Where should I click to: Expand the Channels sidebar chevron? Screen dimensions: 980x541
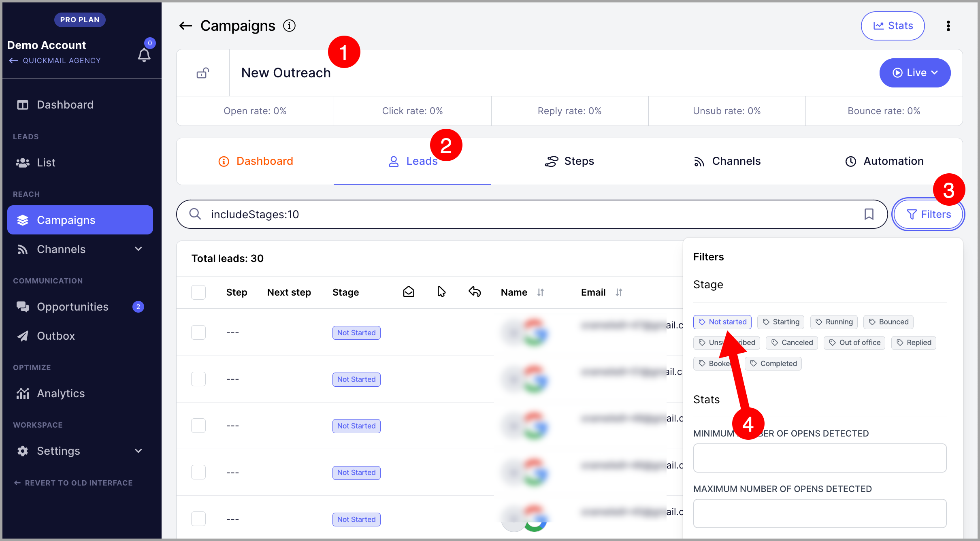tap(138, 249)
